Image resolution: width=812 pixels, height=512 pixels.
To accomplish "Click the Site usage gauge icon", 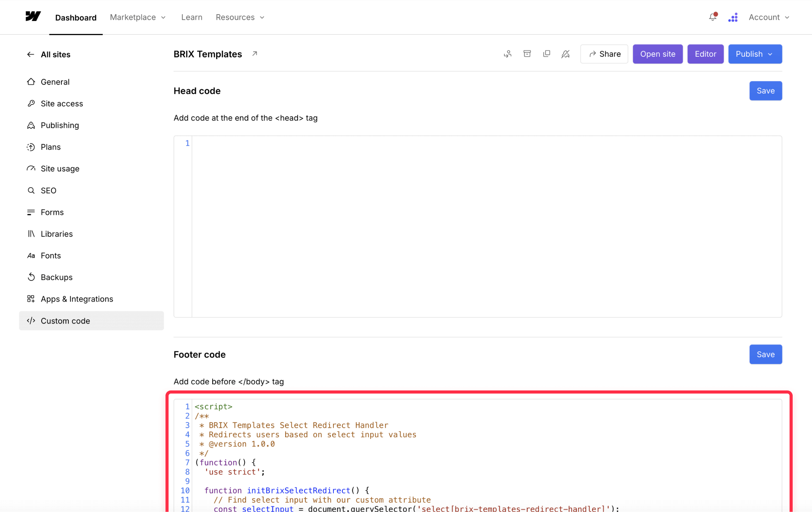I will click(31, 168).
